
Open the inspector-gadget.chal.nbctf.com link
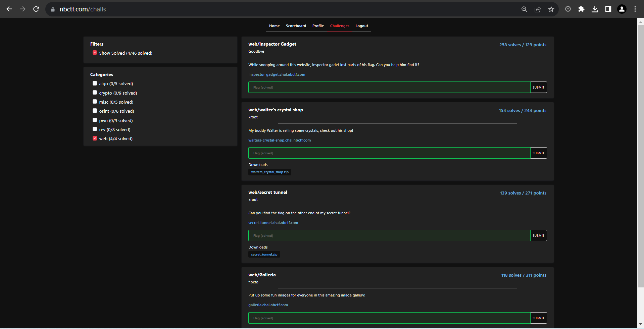click(277, 74)
